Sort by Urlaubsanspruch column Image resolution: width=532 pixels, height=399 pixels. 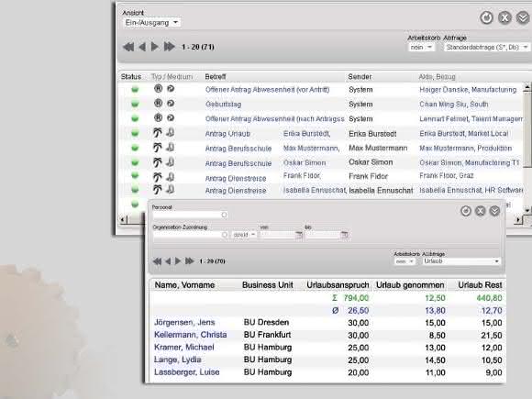point(338,285)
